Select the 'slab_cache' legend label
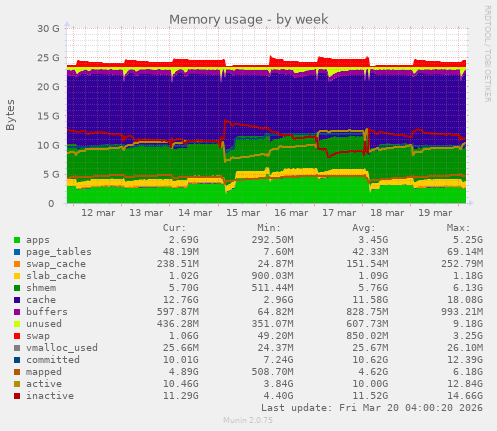Screen dimensions: 497x431 click(x=56, y=276)
